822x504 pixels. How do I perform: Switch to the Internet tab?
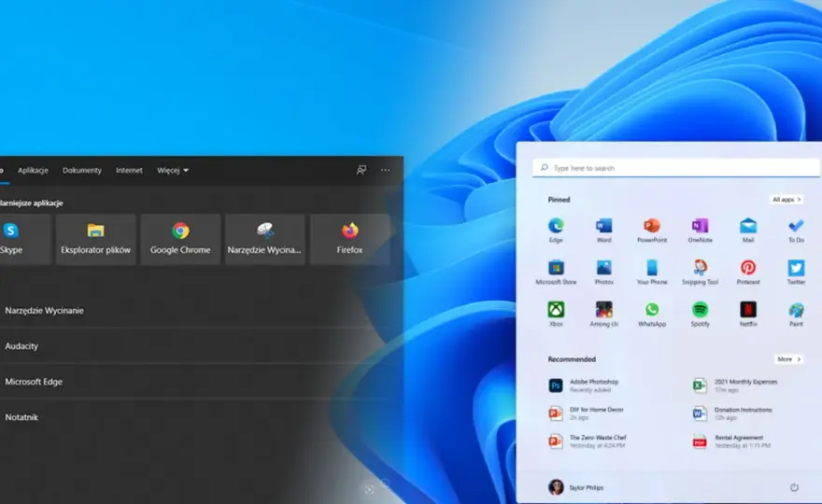click(x=129, y=170)
